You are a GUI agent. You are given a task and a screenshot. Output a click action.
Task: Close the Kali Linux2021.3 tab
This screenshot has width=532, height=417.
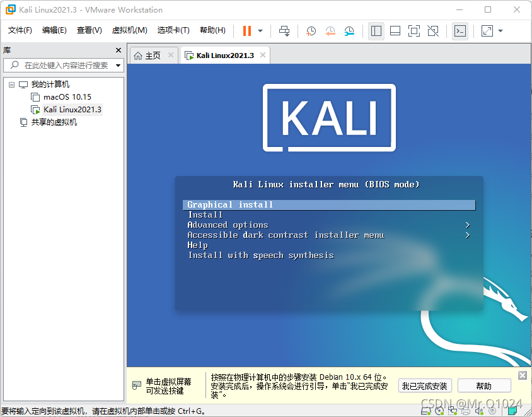[263, 55]
